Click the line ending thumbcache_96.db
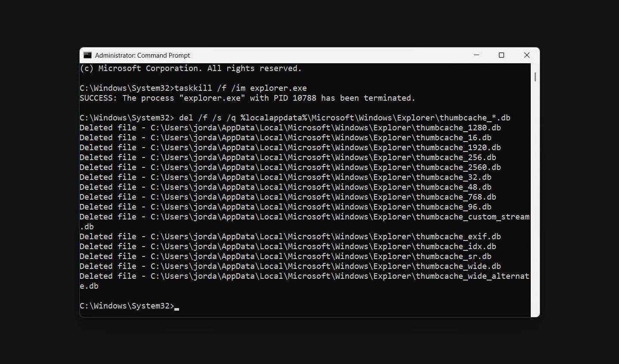This screenshot has width=619, height=364. [x=285, y=207]
